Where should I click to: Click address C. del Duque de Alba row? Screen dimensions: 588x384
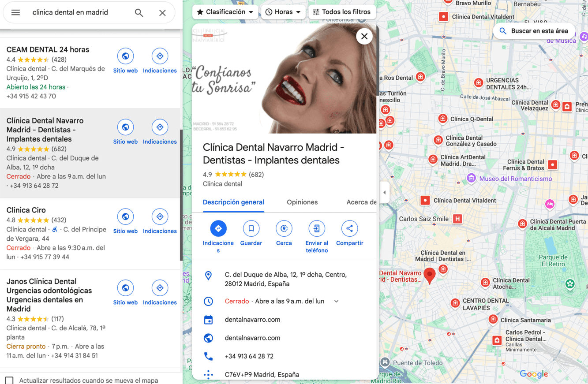point(284,279)
